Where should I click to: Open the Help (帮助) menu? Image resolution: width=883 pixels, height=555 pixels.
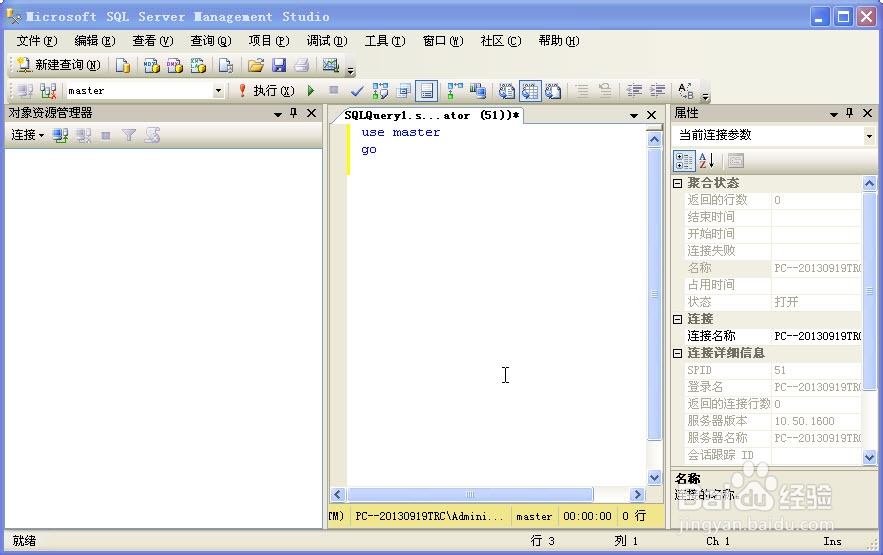tap(559, 41)
